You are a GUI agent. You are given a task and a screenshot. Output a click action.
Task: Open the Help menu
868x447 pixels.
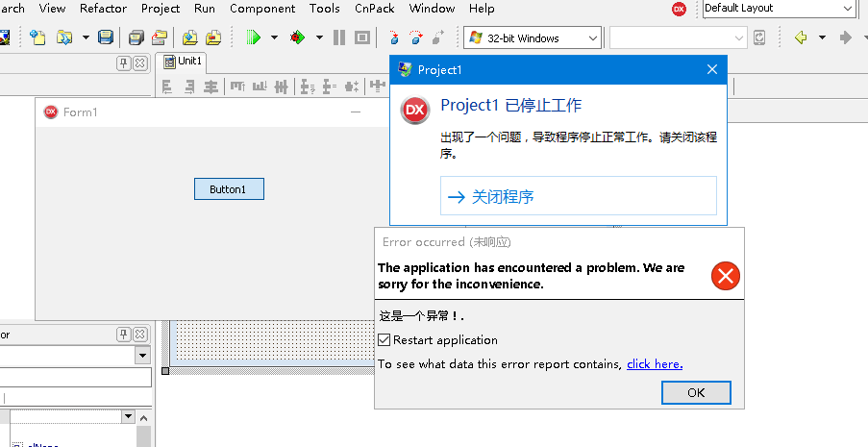coord(482,9)
